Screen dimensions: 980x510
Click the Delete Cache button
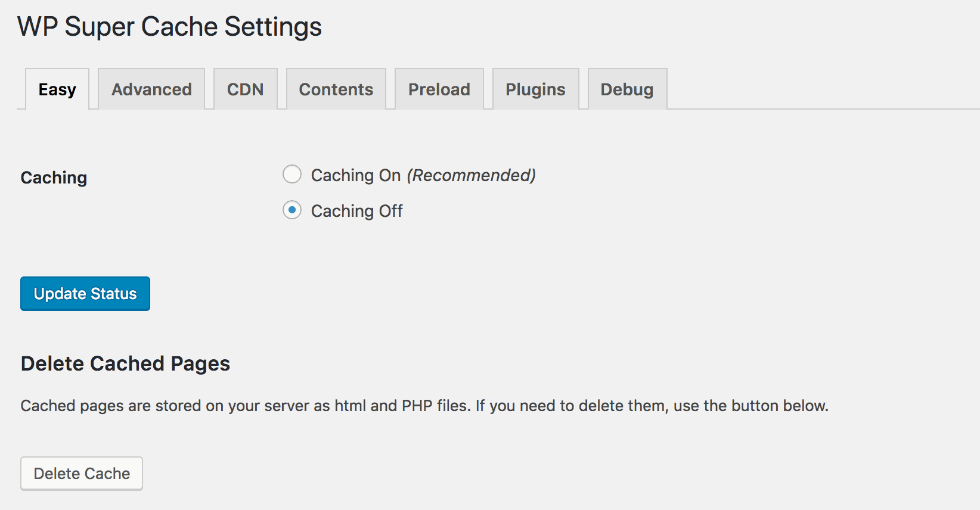coord(82,474)
